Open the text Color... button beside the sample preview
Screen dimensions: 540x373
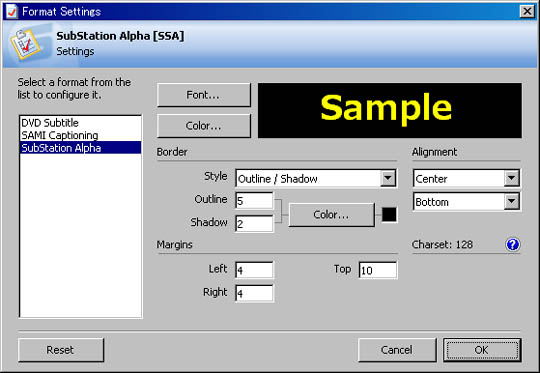pyautogui.click(x=204, y=126)
